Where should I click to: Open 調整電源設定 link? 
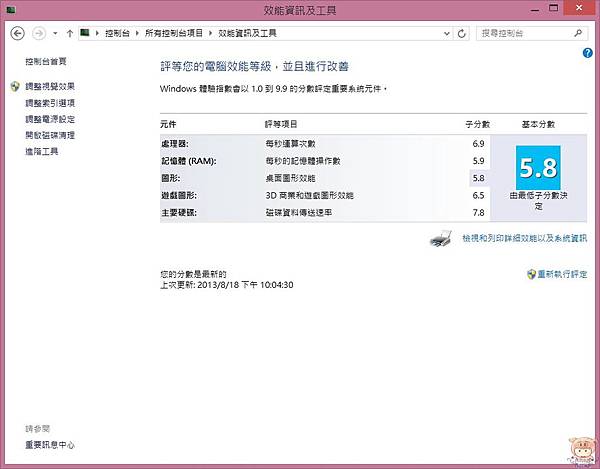(50, 119)
